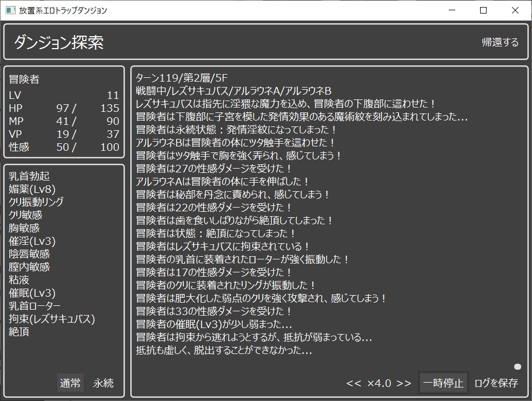532x401 pixels.
Task: Click the ダンジョン探索 header title
Action: coord(58,43)
